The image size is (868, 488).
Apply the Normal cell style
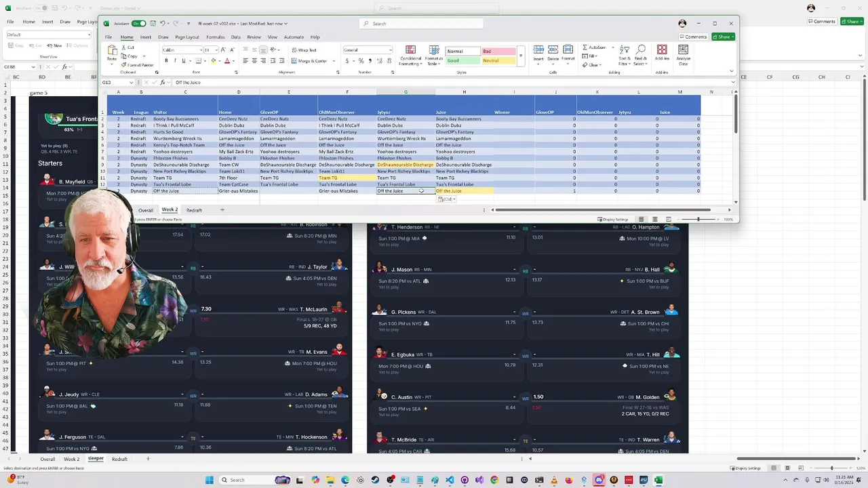tap(462, 51)
